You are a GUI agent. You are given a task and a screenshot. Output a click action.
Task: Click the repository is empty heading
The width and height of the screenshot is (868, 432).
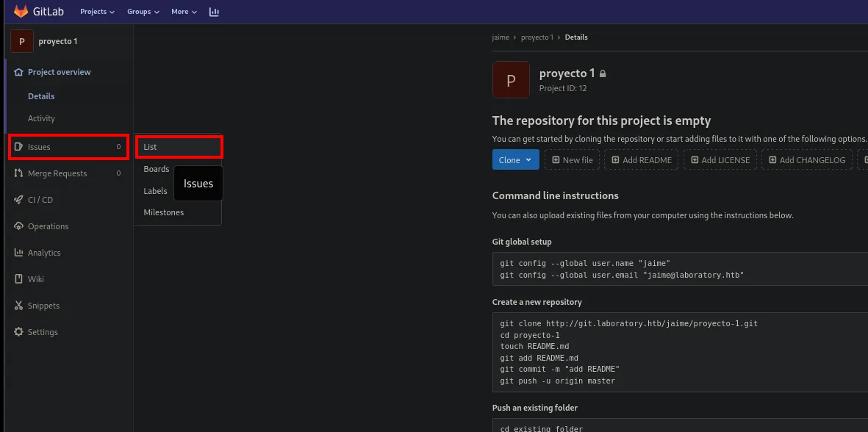[x=601, y=120]
